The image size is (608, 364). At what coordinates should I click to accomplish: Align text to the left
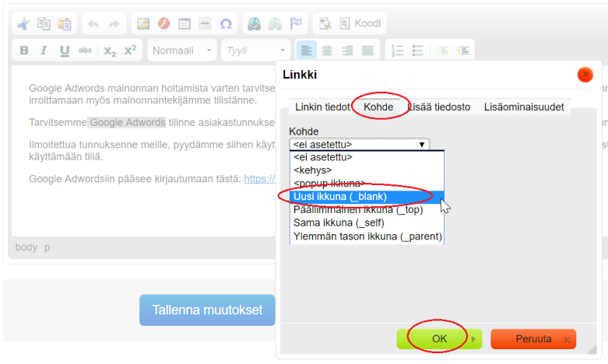(307, 51)
